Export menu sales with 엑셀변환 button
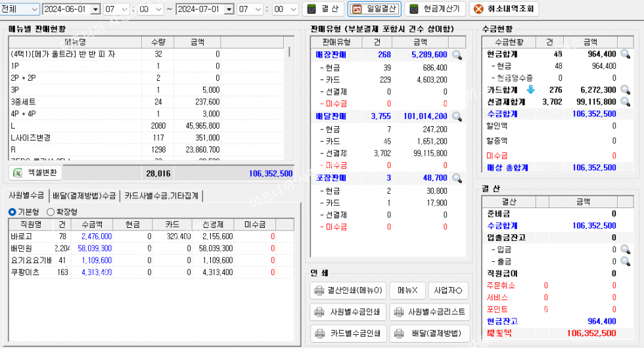This screenshot has height=348, width=644. point(37,173)
